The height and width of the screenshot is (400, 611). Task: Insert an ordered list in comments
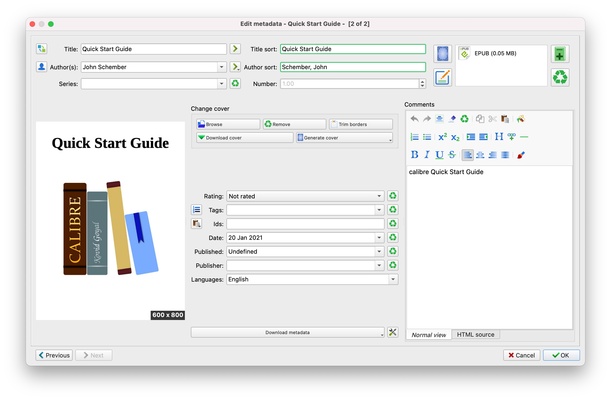(x=415, y=137)
